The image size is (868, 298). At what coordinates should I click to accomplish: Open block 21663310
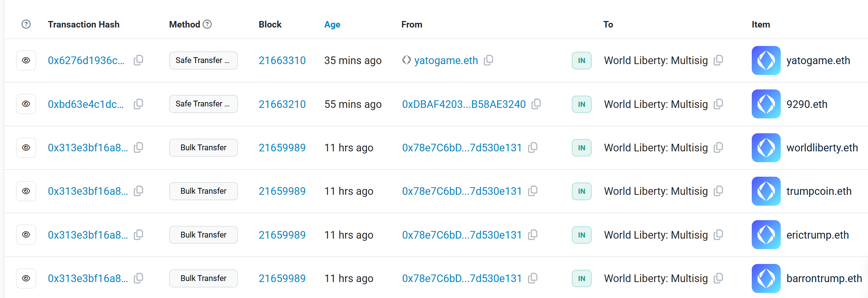(x=282, y=60)
